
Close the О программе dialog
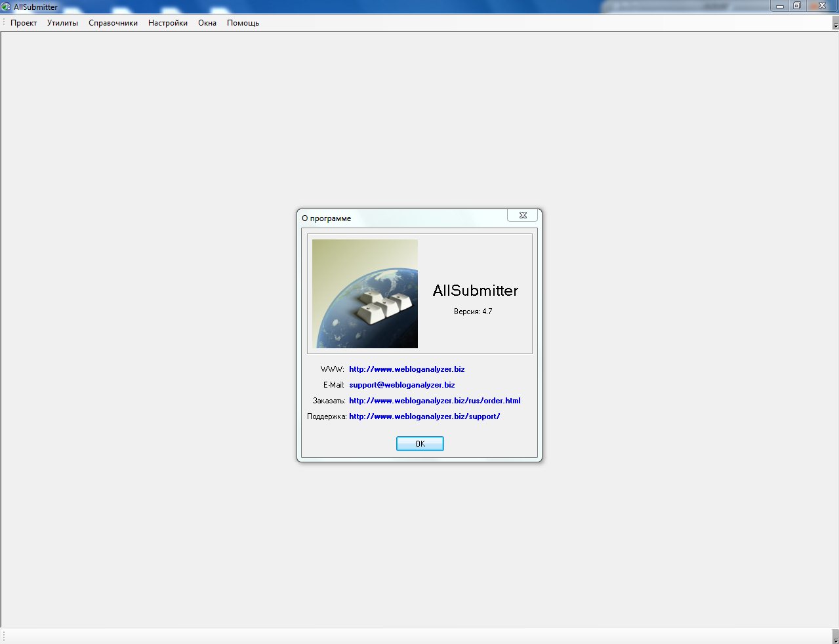(x=523, y=215)
